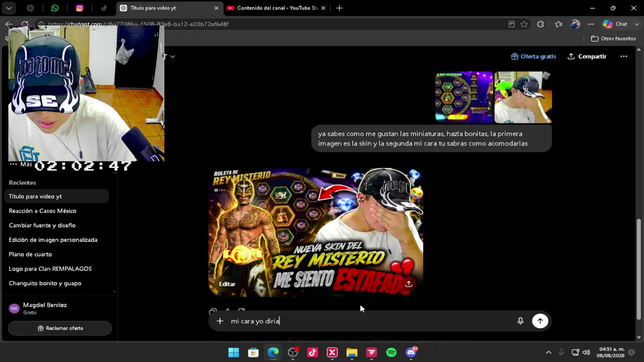Viewport: 644px width, 362px height.
Task: Switch to the Título para video yt tab
Action: click(x=170, y=8)
